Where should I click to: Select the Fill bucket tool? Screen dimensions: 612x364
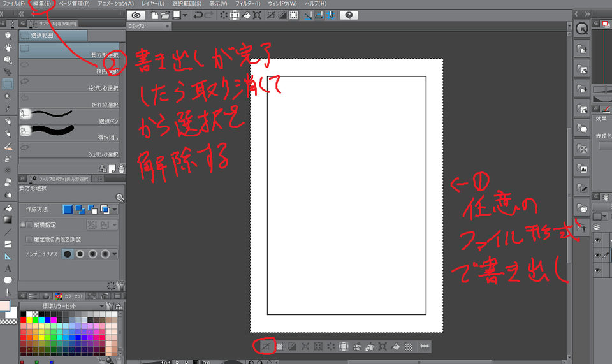tap(8, 208)
